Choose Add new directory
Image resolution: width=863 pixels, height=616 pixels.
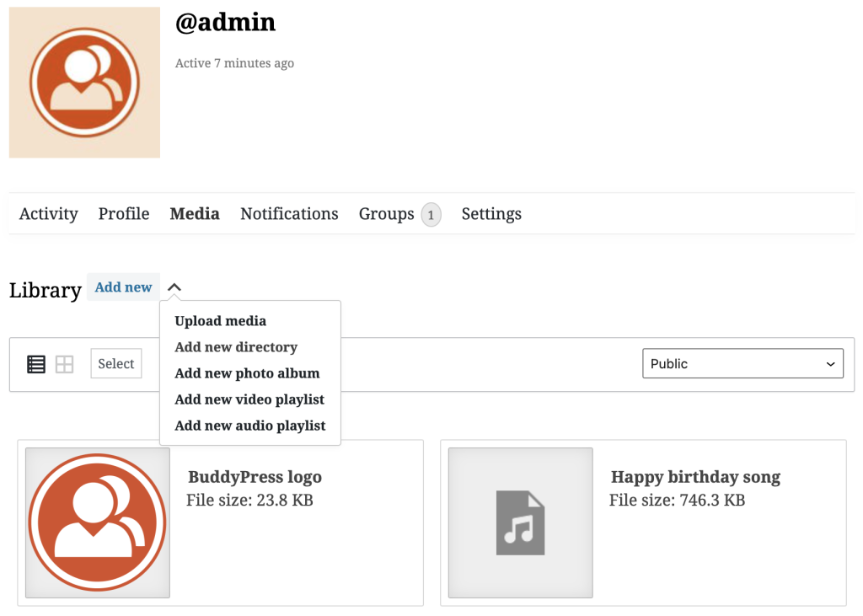[236, 347]
